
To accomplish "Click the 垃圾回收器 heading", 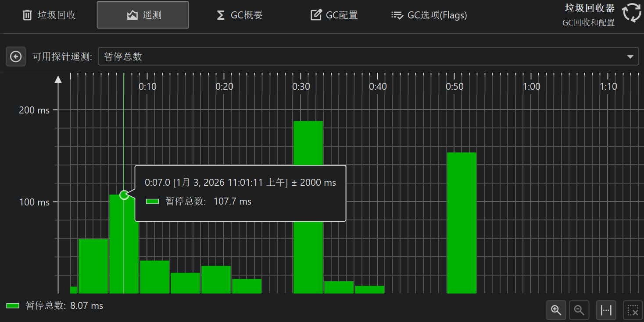I will pyautogui.click(x=590, y=8).
